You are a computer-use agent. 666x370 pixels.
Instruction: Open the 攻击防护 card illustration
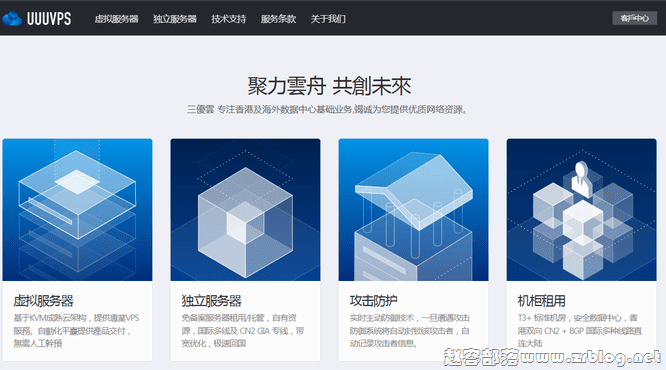click(x=413, y=209)
